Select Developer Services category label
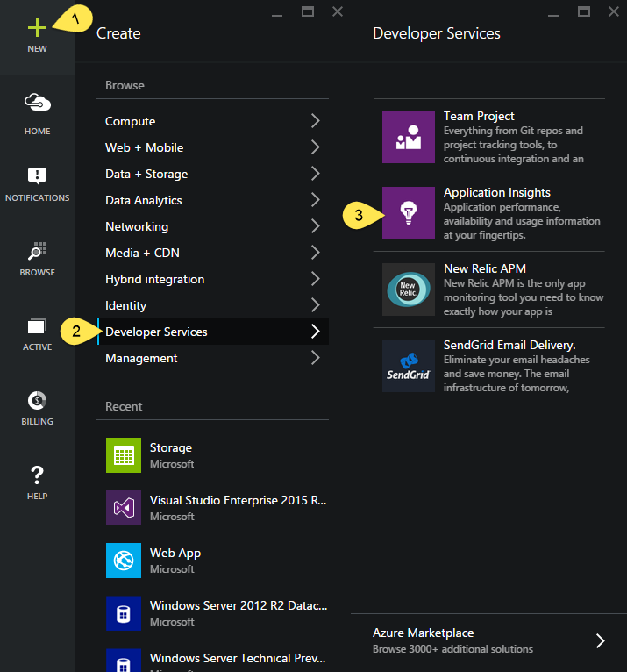This screenshot has height=672, width=627. pyautogui.click(x=156, y=332)
